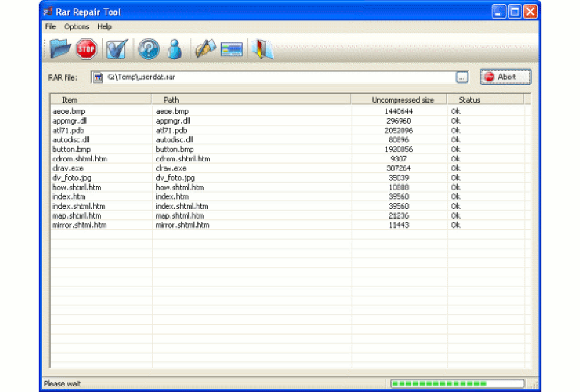Sort by Status column header
580x392 pixels.
(485, 100)
